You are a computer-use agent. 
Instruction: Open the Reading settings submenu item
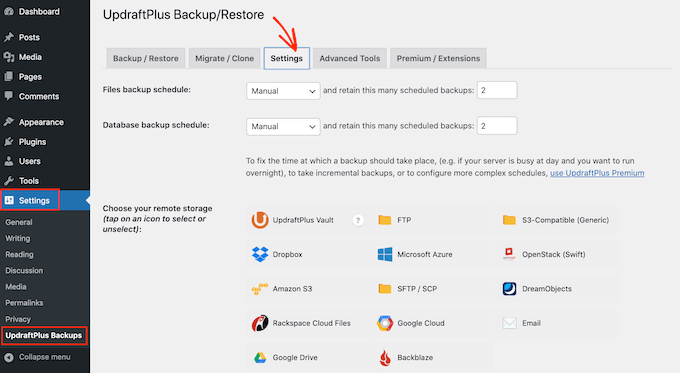(20, 255)
